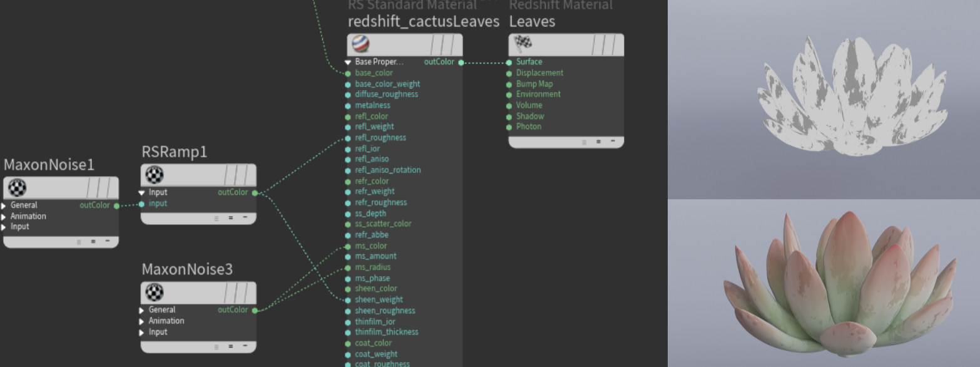Click the sheen_weight parameter label
The height and width of the screenshot is (367, 980).
tap(379, 299)
